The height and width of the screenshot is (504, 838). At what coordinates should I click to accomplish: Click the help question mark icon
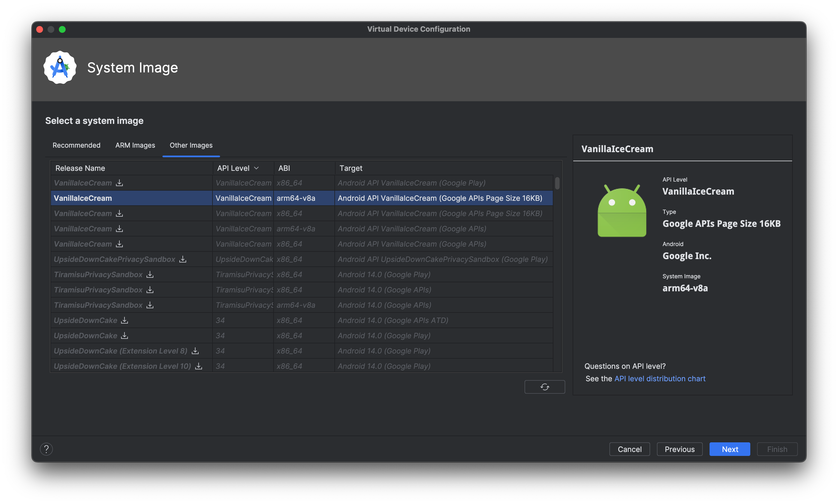[x=46, y=449]
